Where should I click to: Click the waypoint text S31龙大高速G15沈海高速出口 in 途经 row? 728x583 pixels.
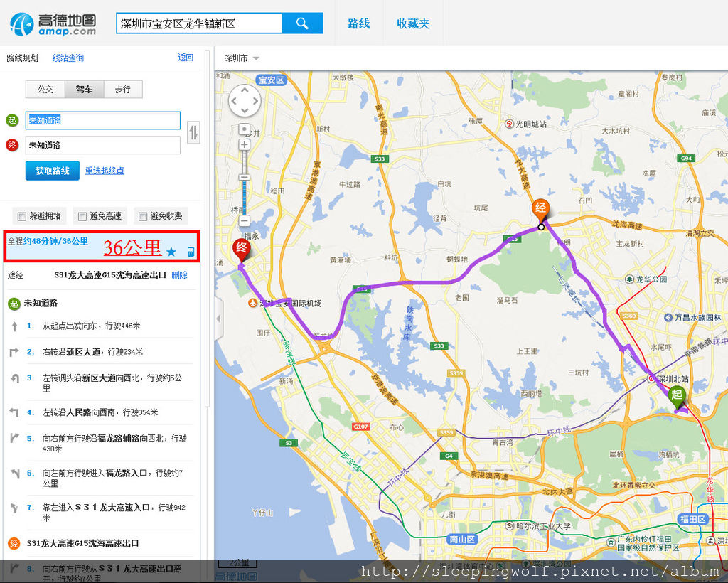click(x=110, y=274)
